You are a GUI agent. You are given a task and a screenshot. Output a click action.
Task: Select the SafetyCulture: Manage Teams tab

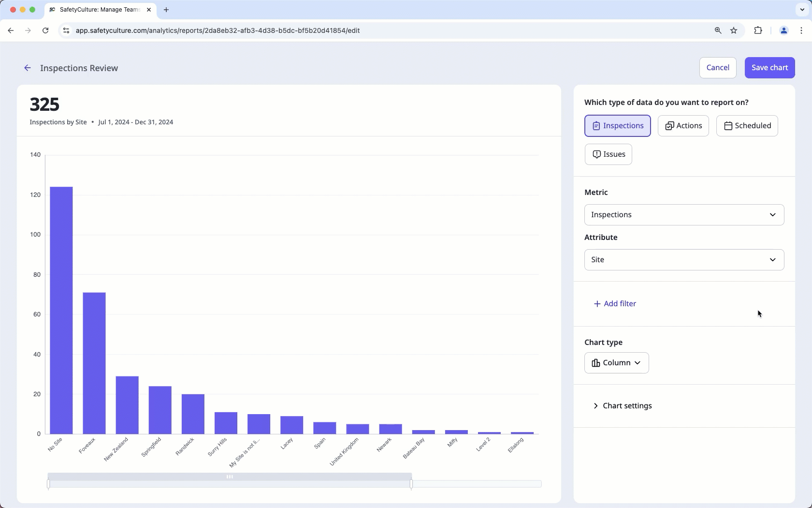pyautogui.click(x=100, y=10)
